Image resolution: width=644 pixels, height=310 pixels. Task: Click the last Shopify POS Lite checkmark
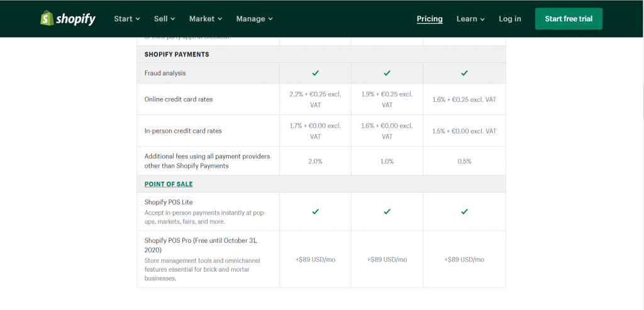[464, 211]
